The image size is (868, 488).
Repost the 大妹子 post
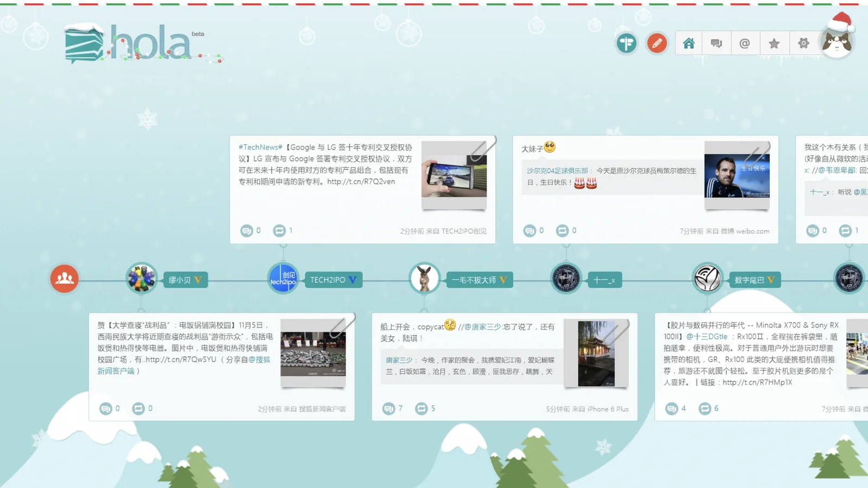[563, 231]
